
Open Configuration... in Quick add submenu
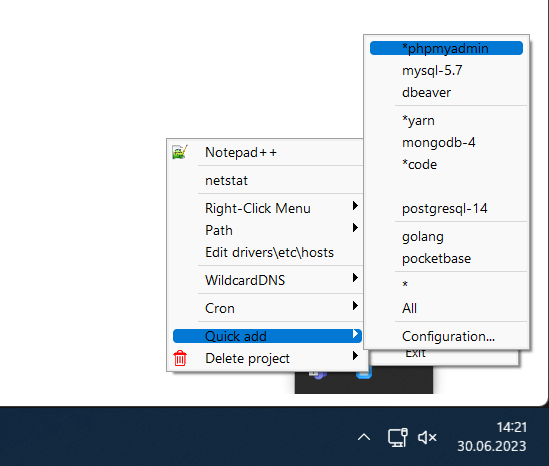(x=446, y=336)
